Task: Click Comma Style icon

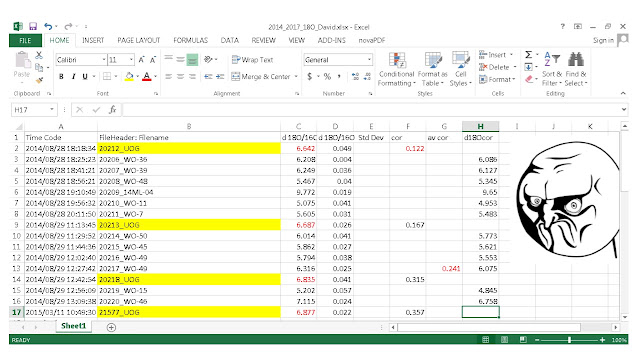Action: [339, 76]
